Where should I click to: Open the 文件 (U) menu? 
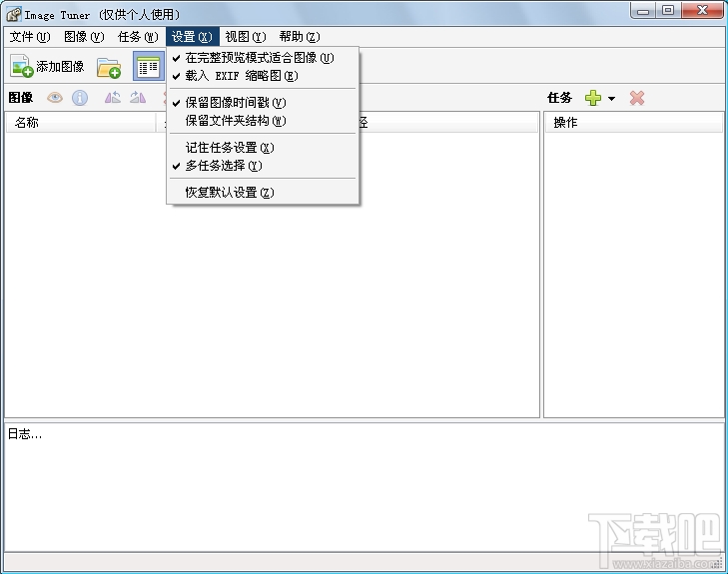(30, 37)
